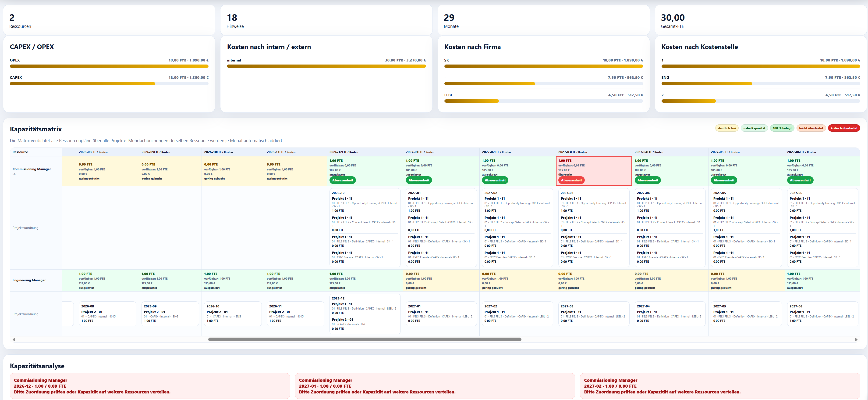Open the 2026-08 Projekt 2 · 01 assignment card
This screenshot has width=868, height=400.
pos(107,314)
